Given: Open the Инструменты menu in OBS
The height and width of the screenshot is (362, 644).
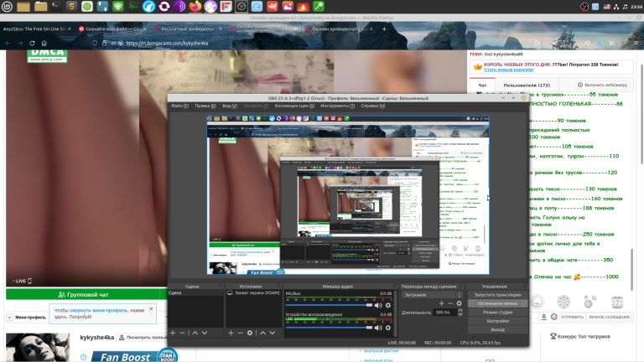Looking at the screenshot, I should point(337,106).
